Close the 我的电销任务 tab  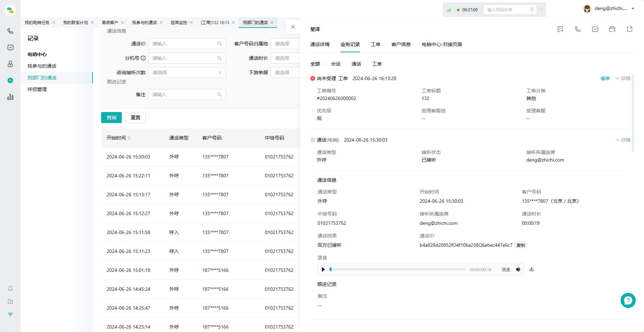coord(54,22)
